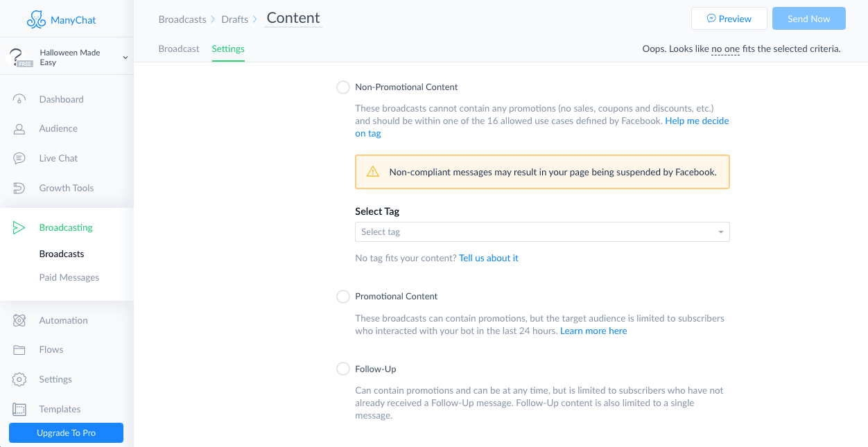The width and height of the screenshot is (868, 447).
Task: Select Promotional Content radio button
Action: [343, 297]
